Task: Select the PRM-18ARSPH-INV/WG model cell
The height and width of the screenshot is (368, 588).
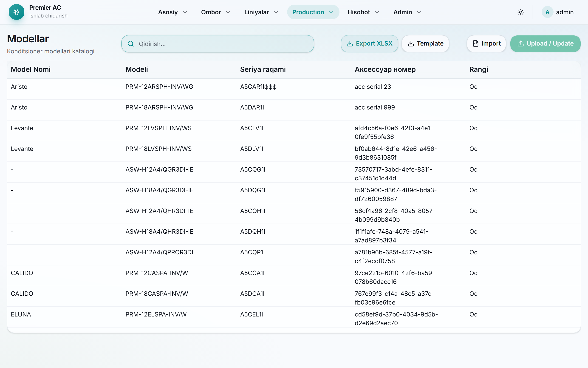Action: pyautogui.click(x=159, y=107)
